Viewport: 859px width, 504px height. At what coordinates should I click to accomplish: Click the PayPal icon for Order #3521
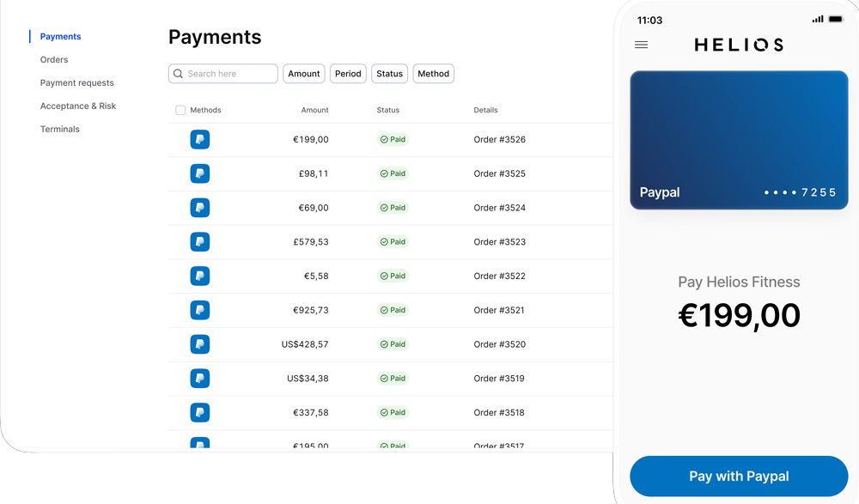pos(199,310)
